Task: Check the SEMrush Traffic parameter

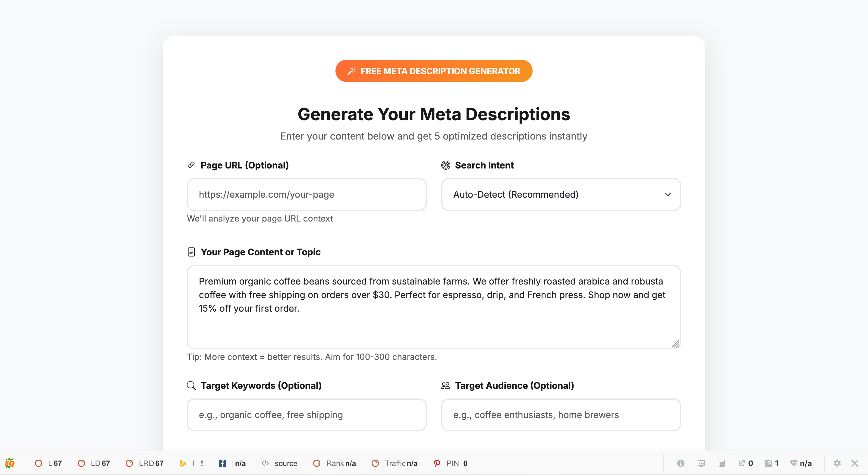Action: pyautogui.click(x=394, y=463)
